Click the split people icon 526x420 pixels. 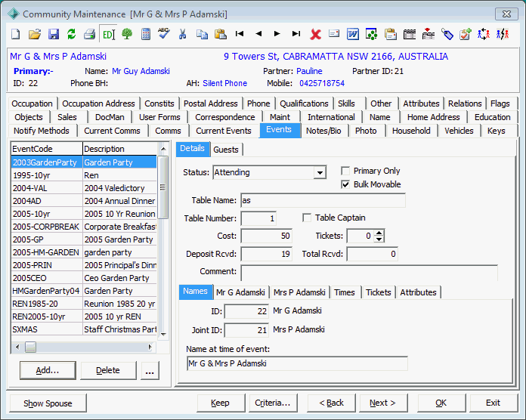pos(503,34)
